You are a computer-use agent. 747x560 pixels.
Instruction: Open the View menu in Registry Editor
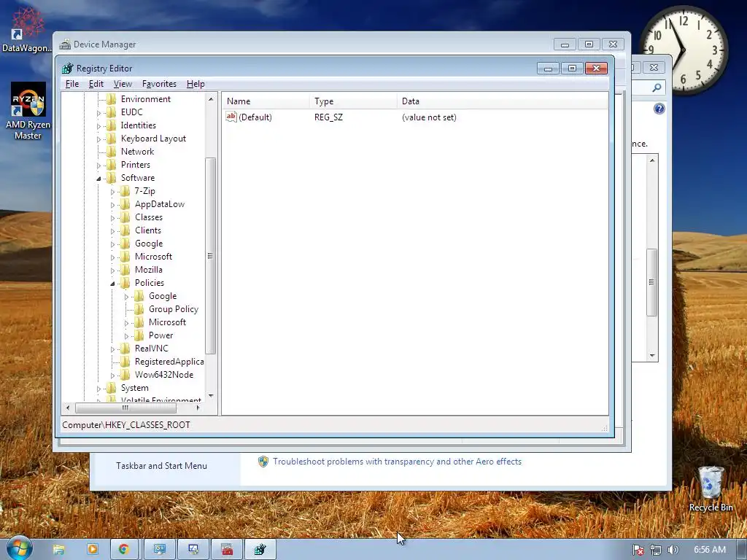point(123,84)
